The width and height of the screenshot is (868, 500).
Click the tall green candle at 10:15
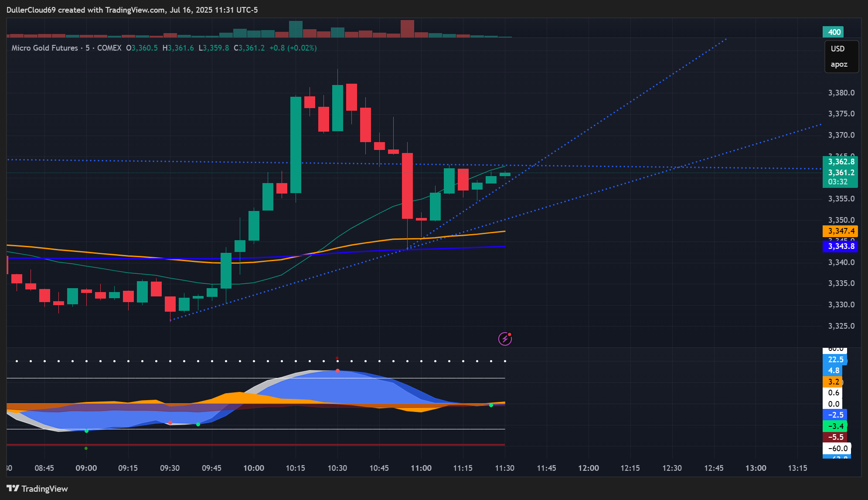point(296,145)
